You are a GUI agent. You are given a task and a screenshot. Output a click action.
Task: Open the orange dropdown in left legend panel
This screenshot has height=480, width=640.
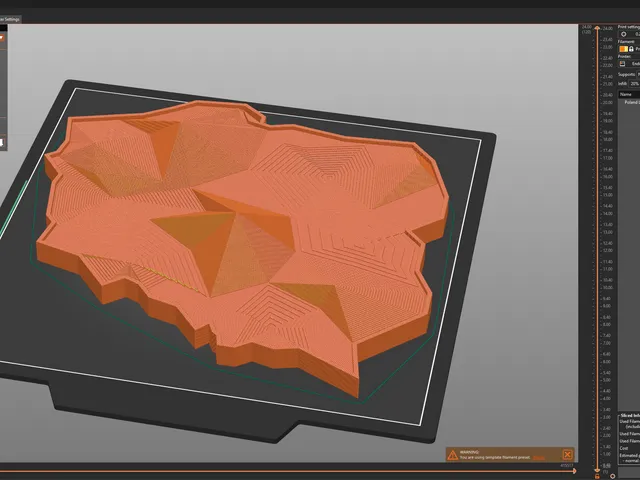point(2,38)
